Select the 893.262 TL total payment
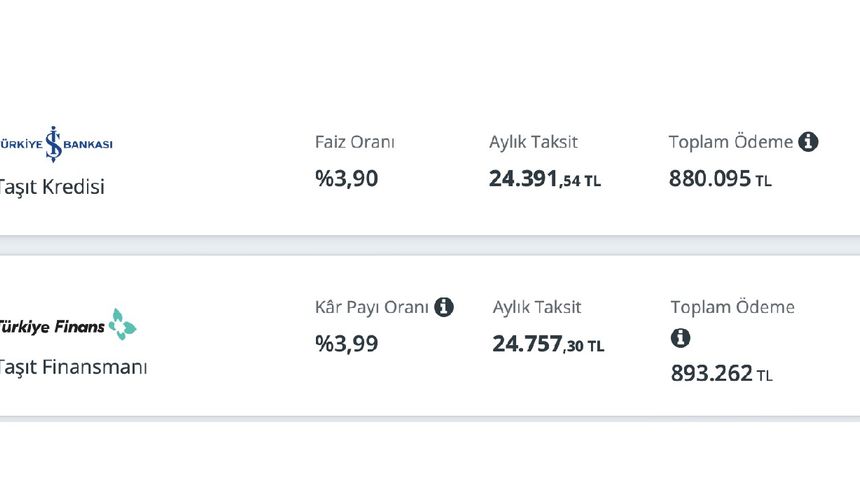 click(x=721, y=375)
